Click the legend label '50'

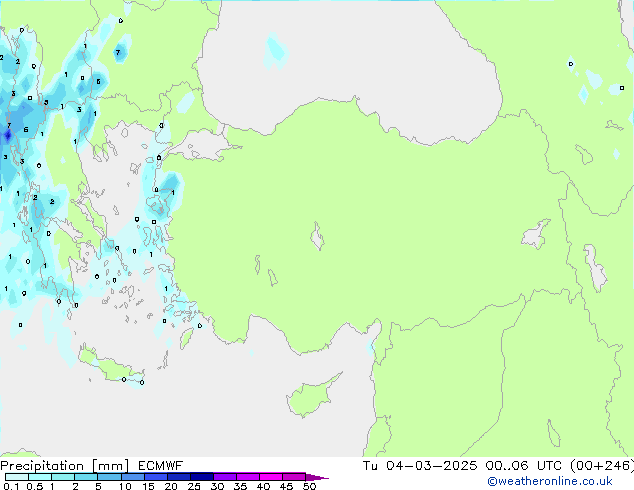309,486
